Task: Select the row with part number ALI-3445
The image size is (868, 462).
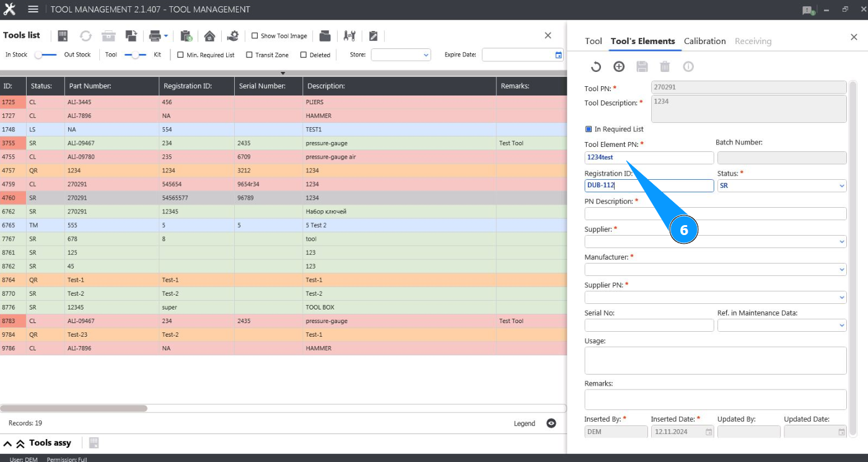Action: pyautogui.click(x=81, y=102)
